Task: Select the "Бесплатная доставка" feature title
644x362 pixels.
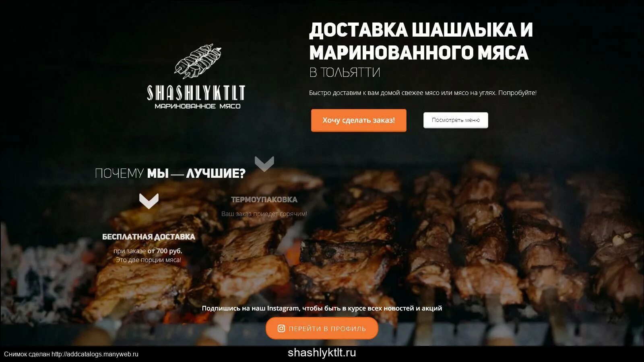Action: coord(149,237)
